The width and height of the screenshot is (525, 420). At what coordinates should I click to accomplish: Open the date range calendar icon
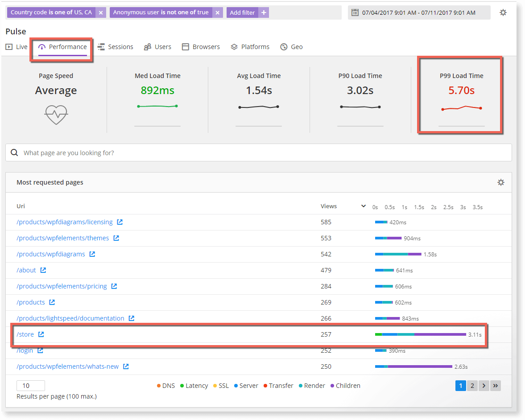click(x=355, y=12)
